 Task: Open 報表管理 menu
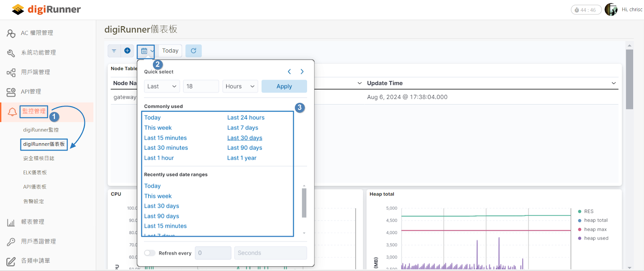pos(33,222)
